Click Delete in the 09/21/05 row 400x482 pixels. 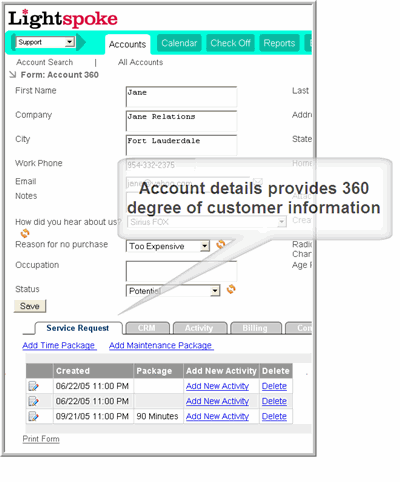click(274, 416)
